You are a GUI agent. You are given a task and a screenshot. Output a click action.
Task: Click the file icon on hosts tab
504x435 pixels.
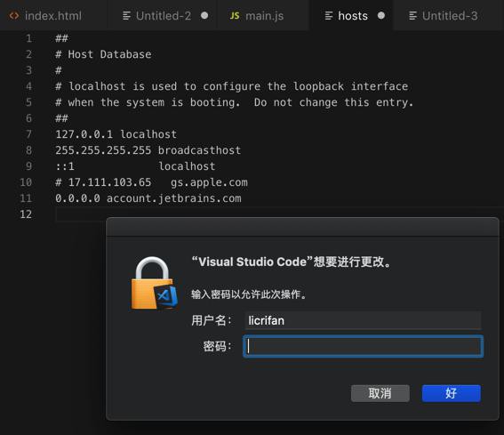click(x=329, y=16)
